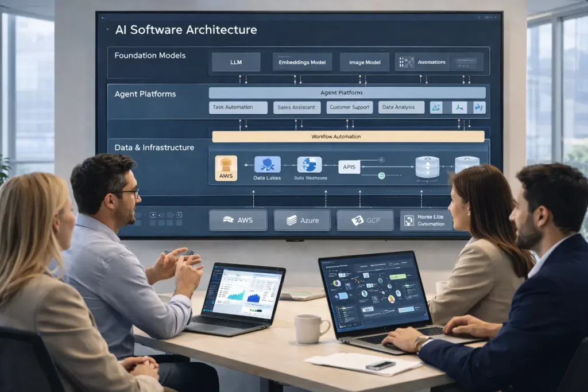Toggle the small flag icon next to Data Analysis
Image resolution: width=588 pixels, height=392 pixels.
[x=459, y=107]
